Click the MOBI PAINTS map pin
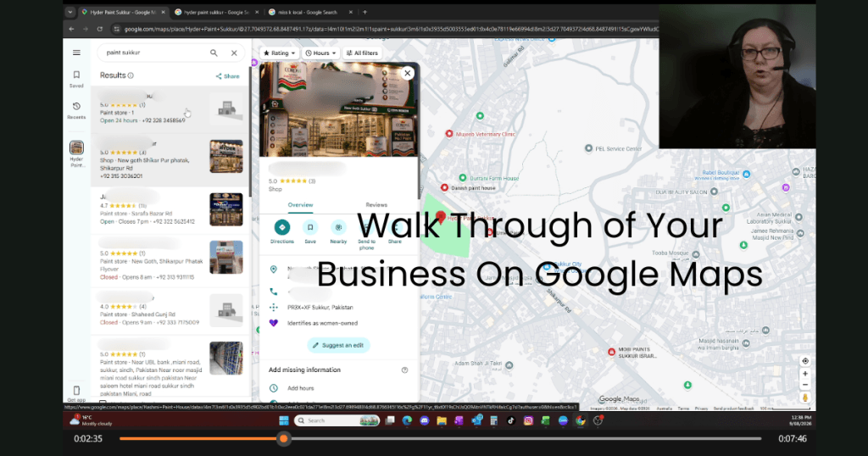 coord(612,352)
